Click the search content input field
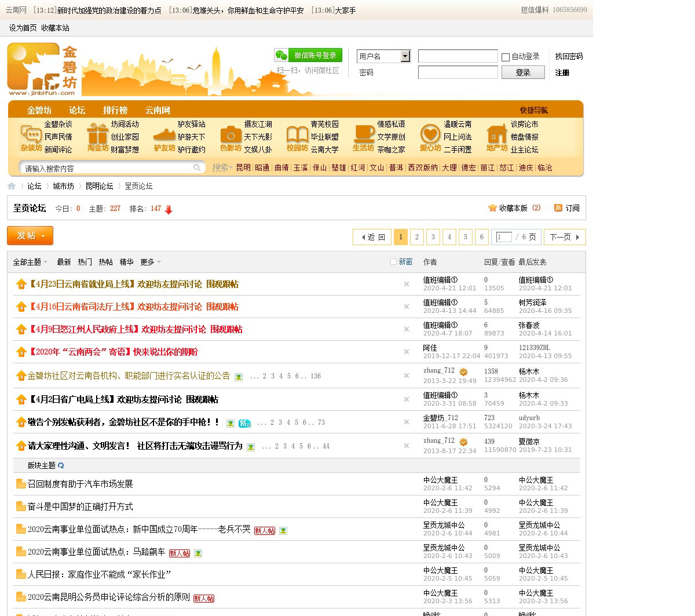This screenshot has height=616, width=695. point(107,169)
